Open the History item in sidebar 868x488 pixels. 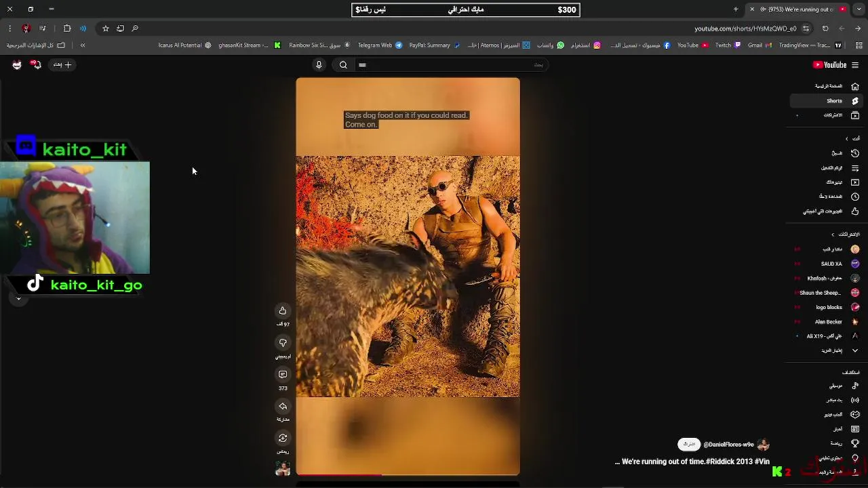(x=828, y=153)
